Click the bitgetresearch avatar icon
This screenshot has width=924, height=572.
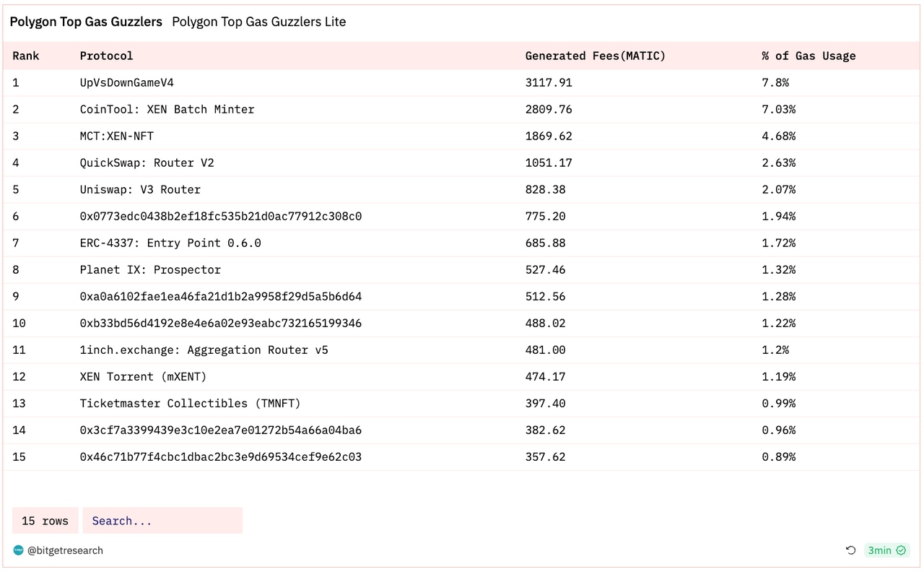(x=18, y=550)
